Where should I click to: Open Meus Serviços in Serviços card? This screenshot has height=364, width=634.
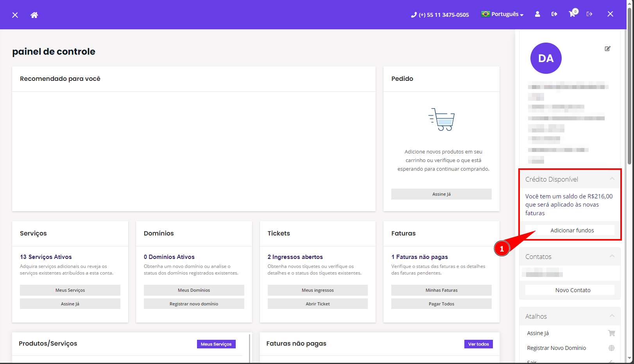point(70,290)
